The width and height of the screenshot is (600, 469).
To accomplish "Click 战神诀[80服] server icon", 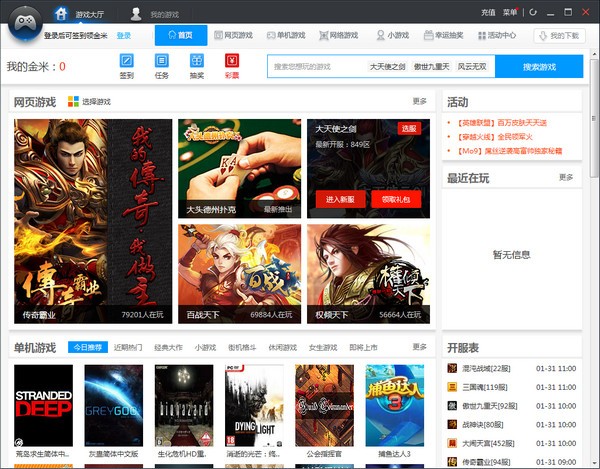I will pos(452,424).
